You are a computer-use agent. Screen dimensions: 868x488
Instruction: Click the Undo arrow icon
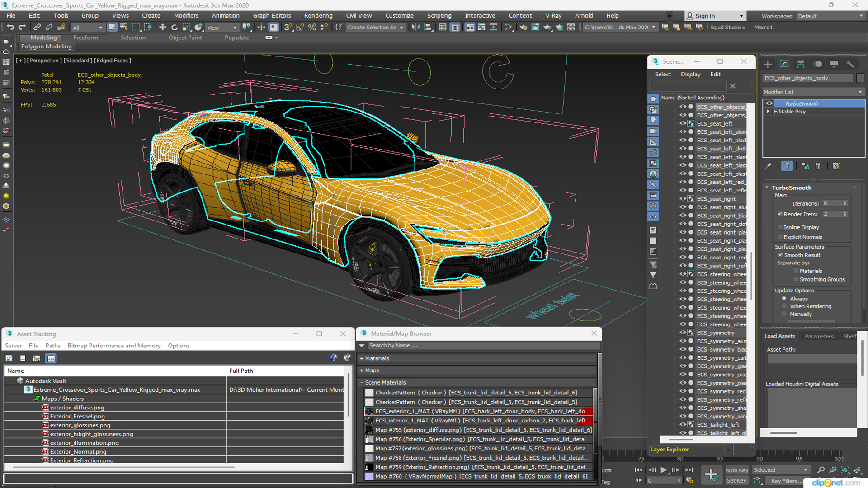tap(10, 28)
